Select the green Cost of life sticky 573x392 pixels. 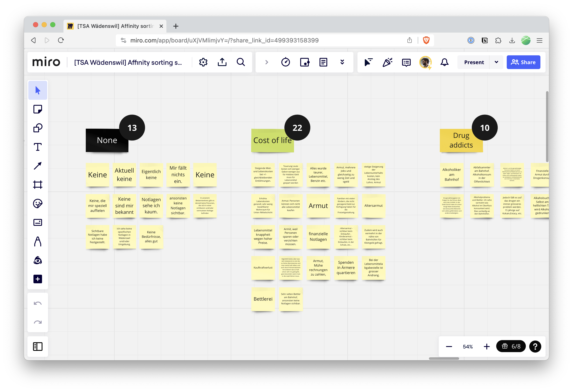pyautogui.click(x=272, y=140)
